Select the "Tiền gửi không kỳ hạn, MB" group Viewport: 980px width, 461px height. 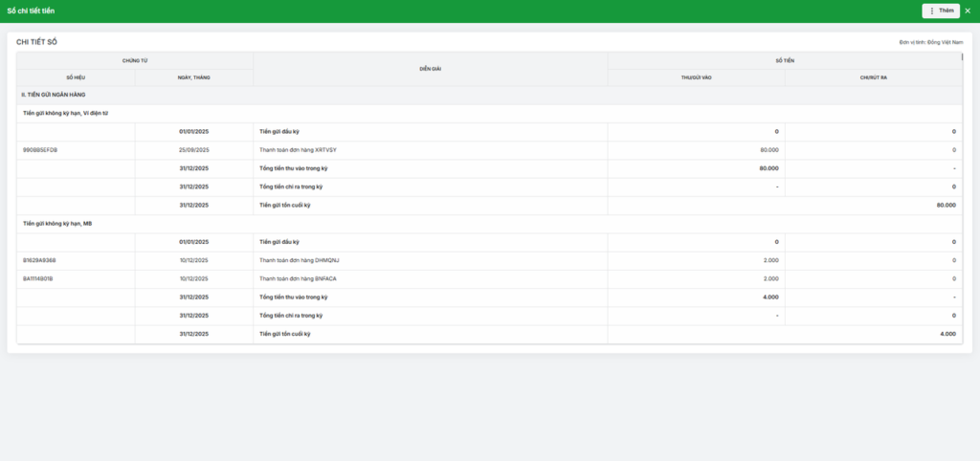click(56, 224)
